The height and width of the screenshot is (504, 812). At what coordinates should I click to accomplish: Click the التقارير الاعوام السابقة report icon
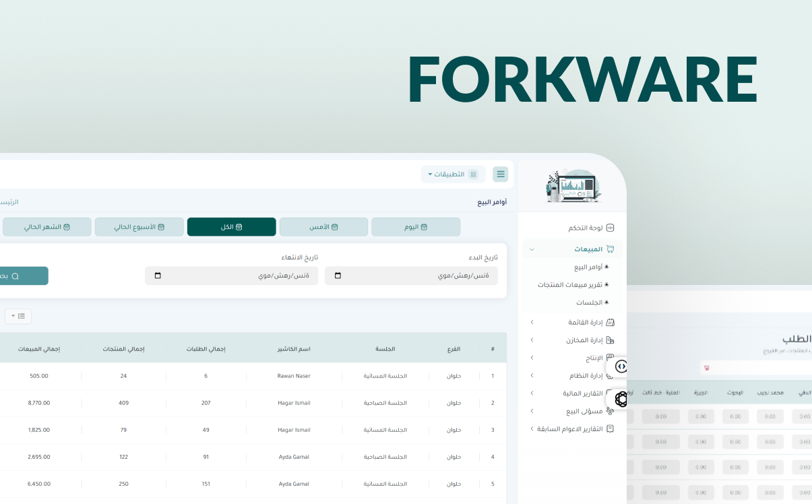[611, 429]
